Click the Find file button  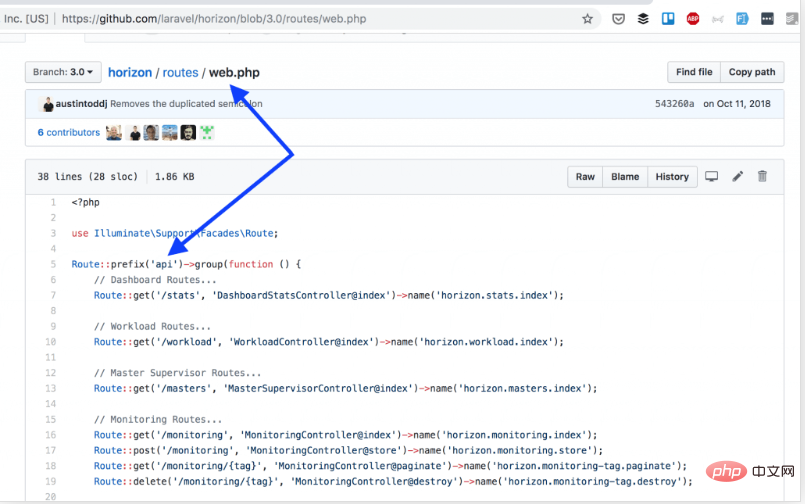[x=694, y=72]
